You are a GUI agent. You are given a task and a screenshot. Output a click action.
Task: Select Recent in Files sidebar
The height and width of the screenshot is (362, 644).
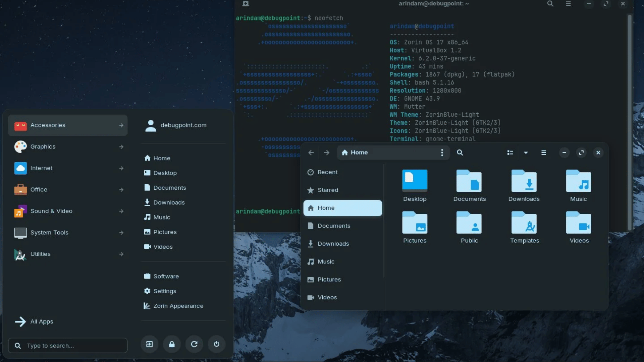click(x=343, y=172)
